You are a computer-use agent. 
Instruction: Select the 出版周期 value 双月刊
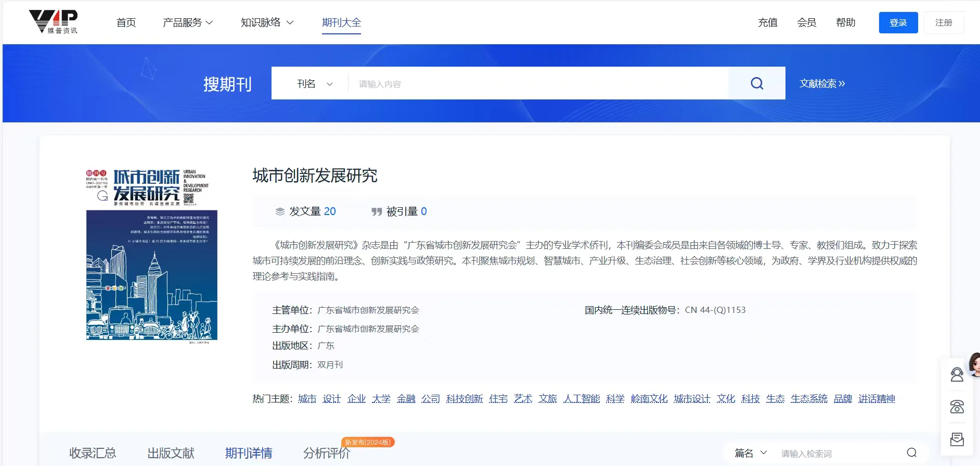coord(330,365)
